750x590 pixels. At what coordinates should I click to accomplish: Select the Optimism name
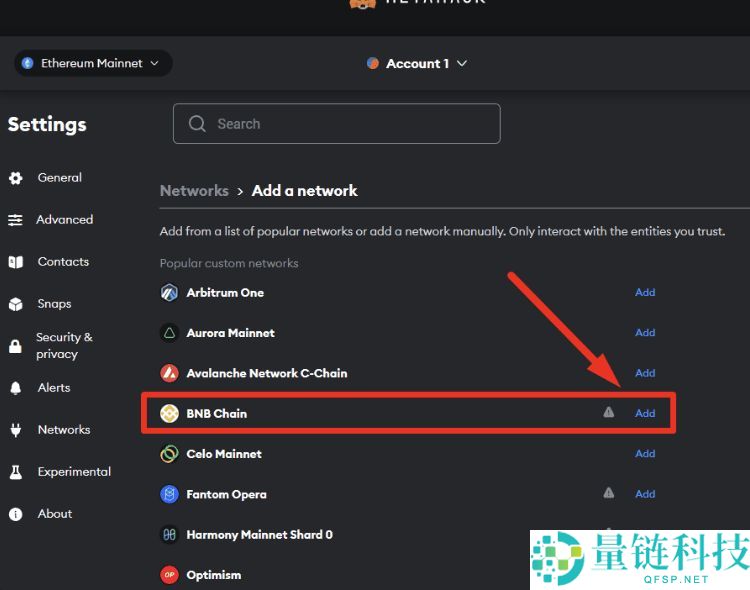[214, 575]
